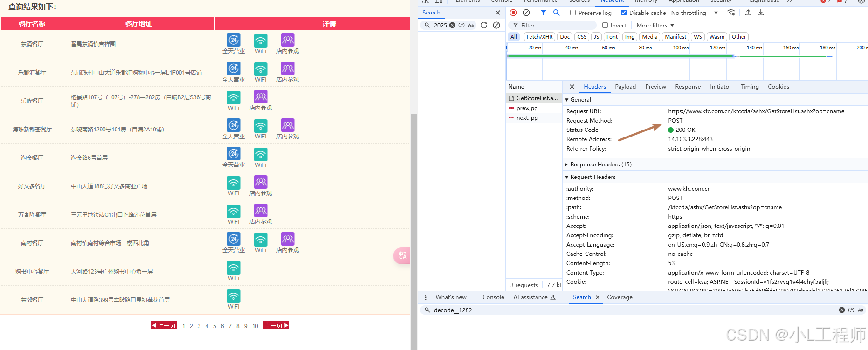Open the Timing tab
Viewport: 868px width, 350px height.
coord(749,87)
